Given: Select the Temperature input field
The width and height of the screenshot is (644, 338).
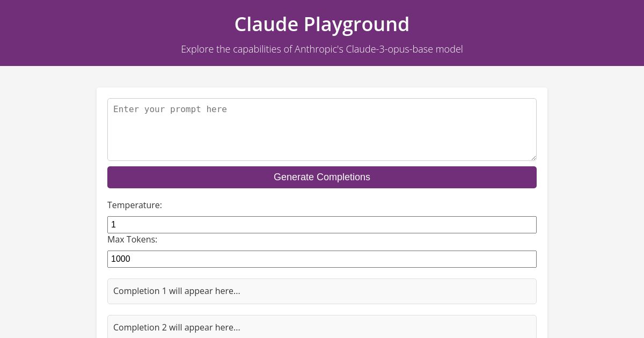Looking at the screenshot, I should [x=322, y=225].
